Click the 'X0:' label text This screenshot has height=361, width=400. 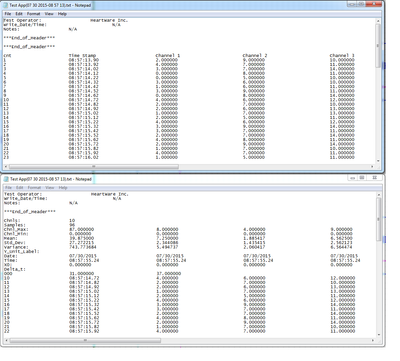(x=8, y=265)
